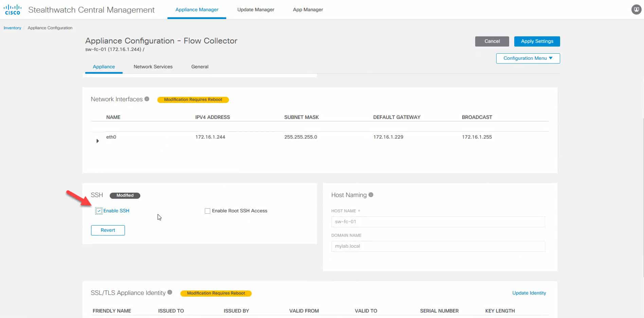Click Network Interfaces Modification Requires Reboot badge
The width and height of the screenshot is (644, 318).
(x=193, y=100)
